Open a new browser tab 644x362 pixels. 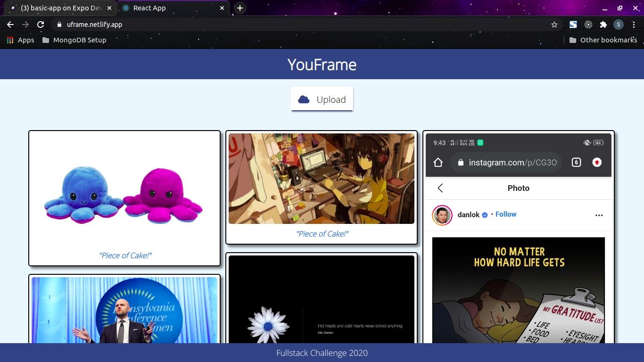pos(240,8)
